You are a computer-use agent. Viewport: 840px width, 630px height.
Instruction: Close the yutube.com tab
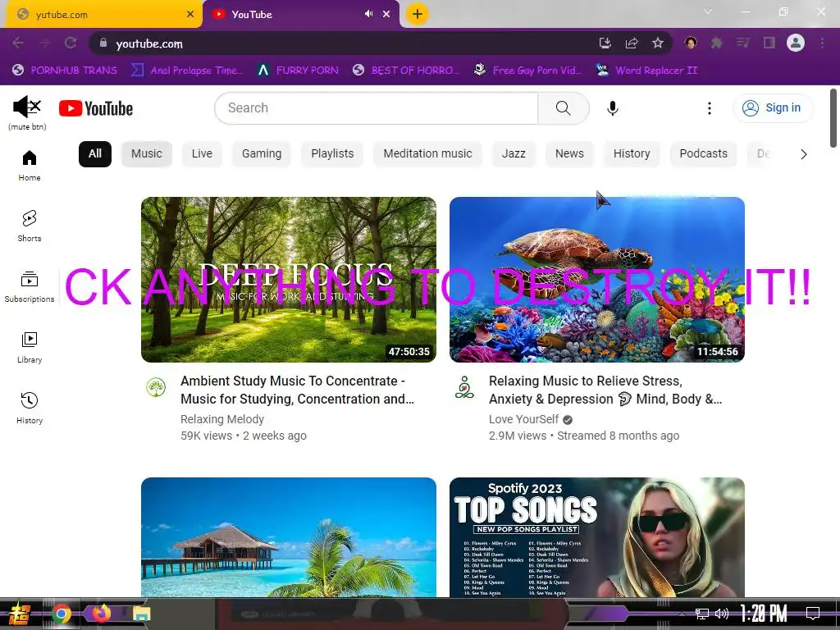point(190,15)
